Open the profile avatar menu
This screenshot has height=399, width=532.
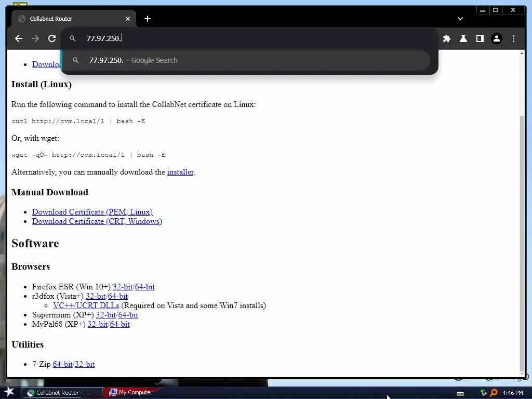[x=496, y=38]
